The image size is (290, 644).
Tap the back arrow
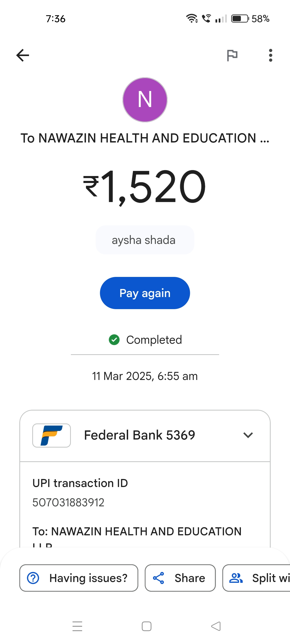coord(23,55)
